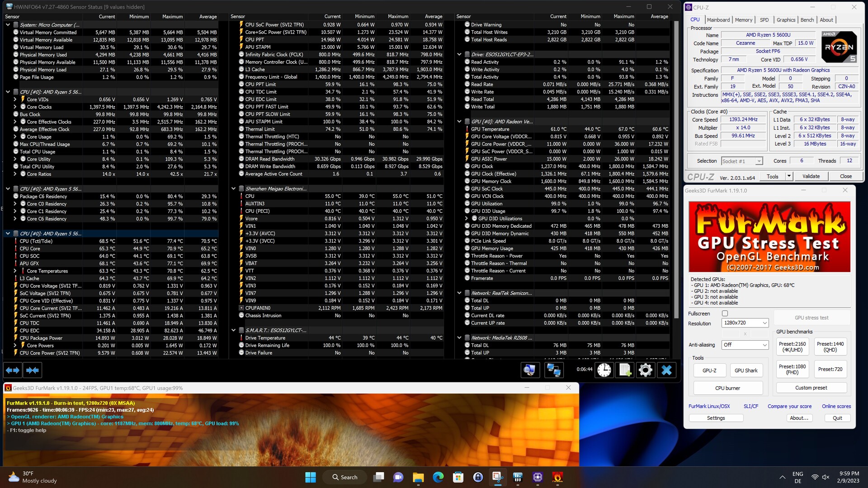Open HWiNFO sensor settings gear icon

pos(646,371)
